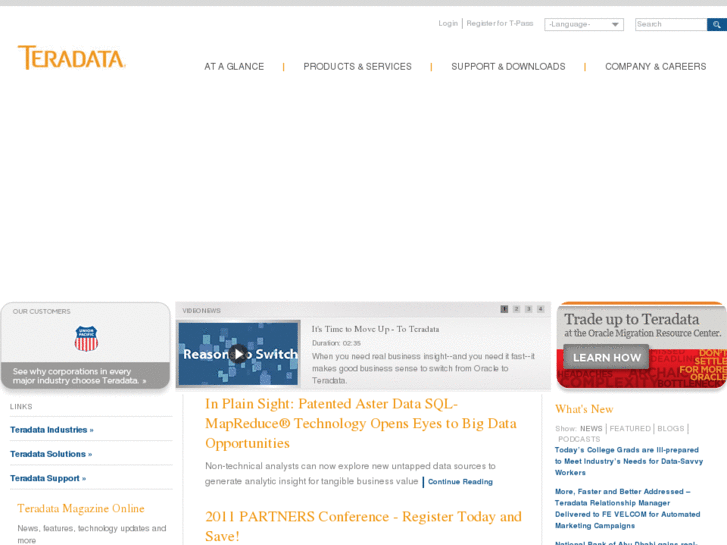The width and height of the screenshot is (727, 545).
Task: Play the Reasons to Switch video
Action: pyautogui.click(x=238, y=354)
